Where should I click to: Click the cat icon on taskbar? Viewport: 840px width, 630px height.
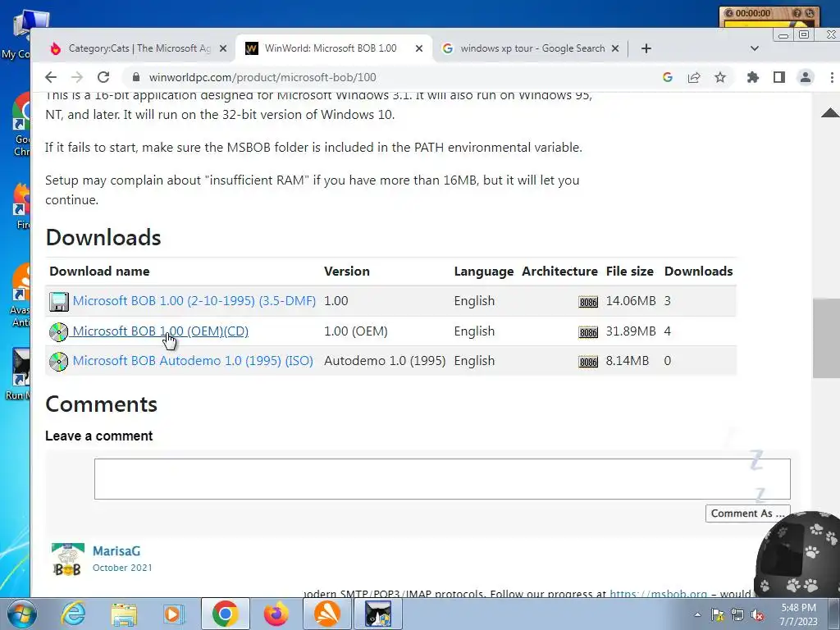[377, 614]
